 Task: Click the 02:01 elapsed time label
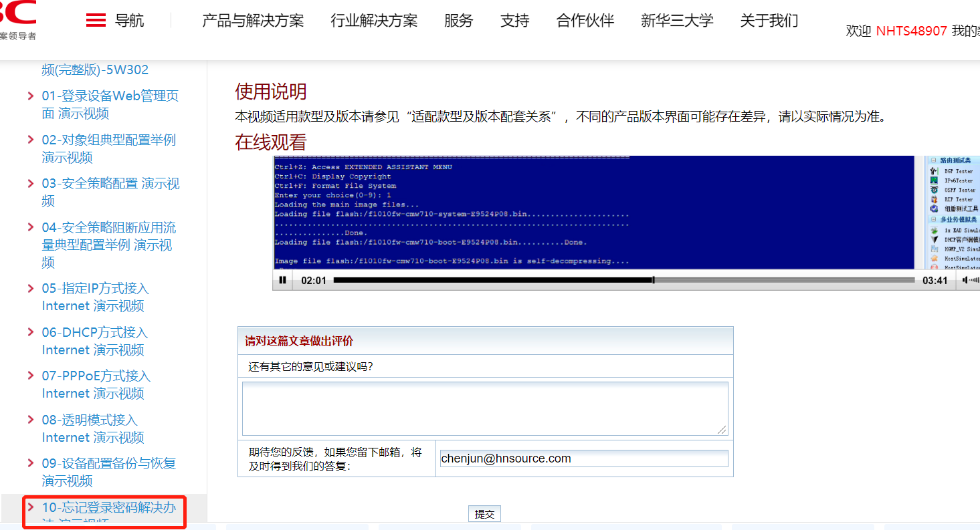[x=314, y=281]
